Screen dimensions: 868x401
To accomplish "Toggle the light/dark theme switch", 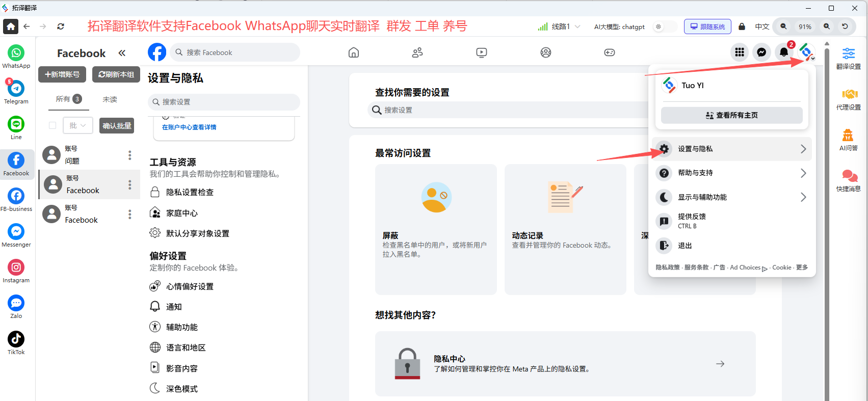I will [x=664, y=26].
